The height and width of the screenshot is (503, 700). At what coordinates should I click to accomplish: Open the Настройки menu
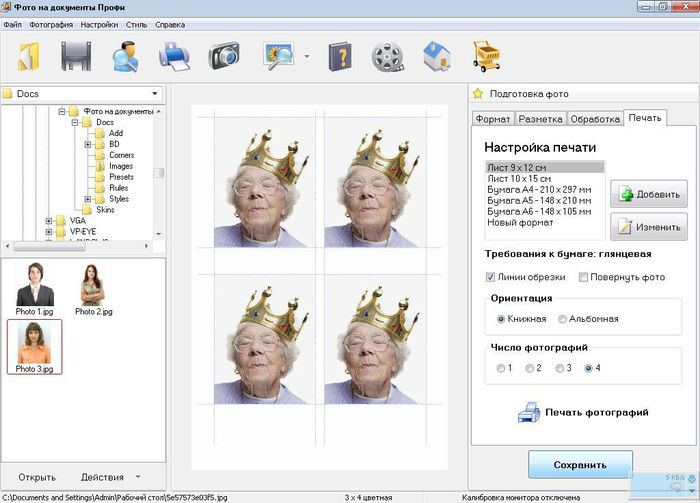99,25
